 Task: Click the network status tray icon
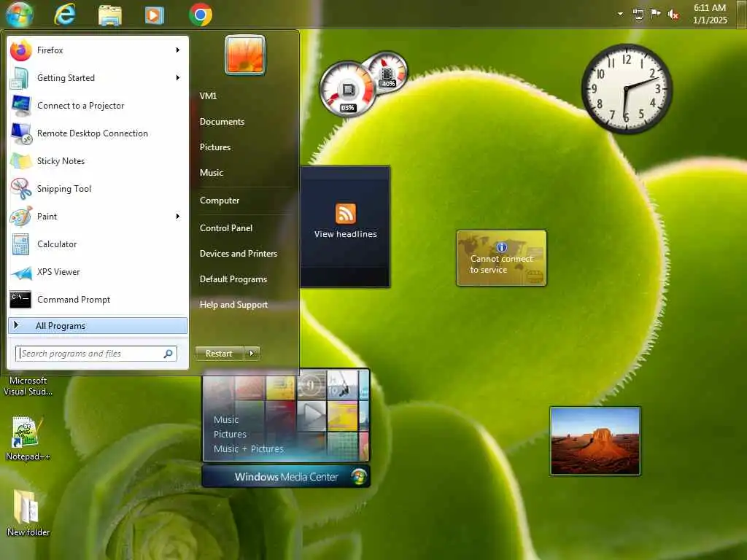(638, 15)
